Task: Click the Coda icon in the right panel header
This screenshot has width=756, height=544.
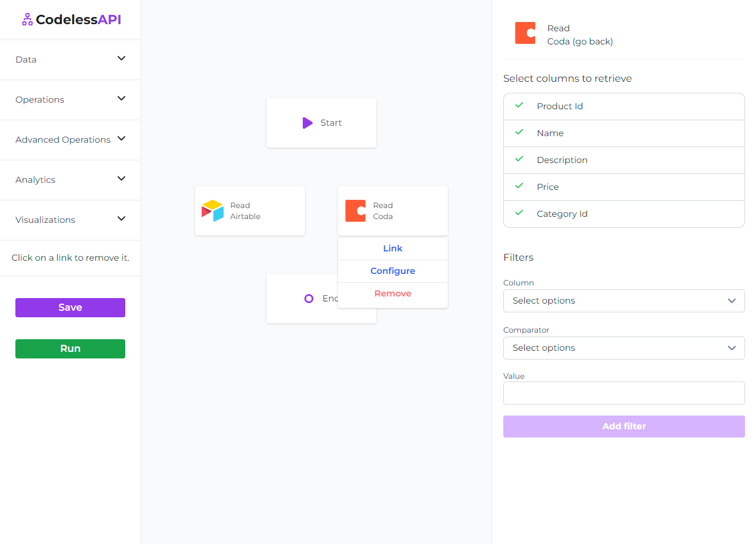Action: pyautogui.click(x=525, y=33)
